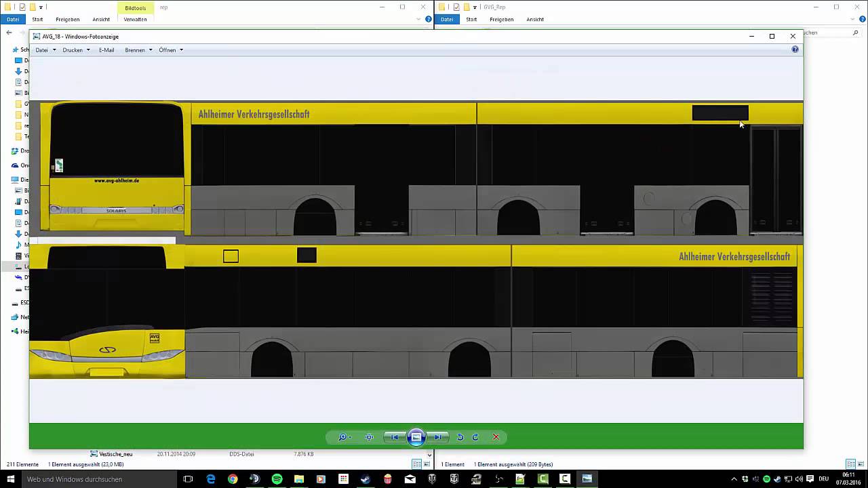
Task: Open the Verwalten ribbon tab
Action: point(136,19)
